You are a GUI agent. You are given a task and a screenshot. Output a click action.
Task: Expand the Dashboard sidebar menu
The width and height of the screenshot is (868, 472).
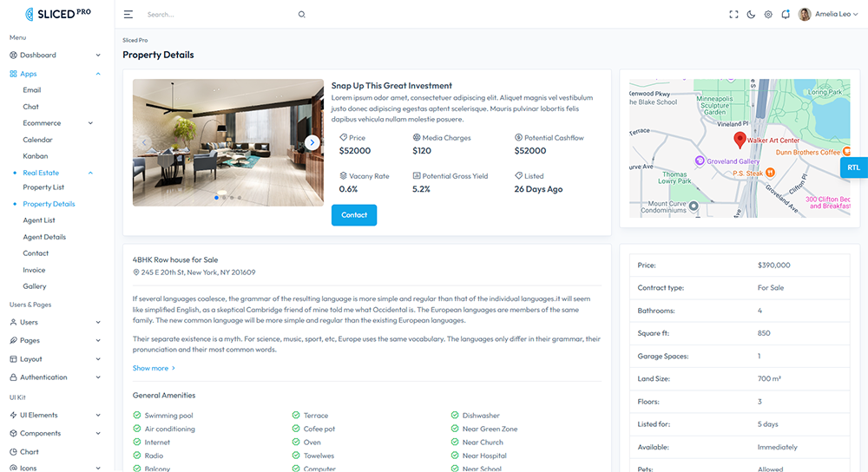coord(56,55)
